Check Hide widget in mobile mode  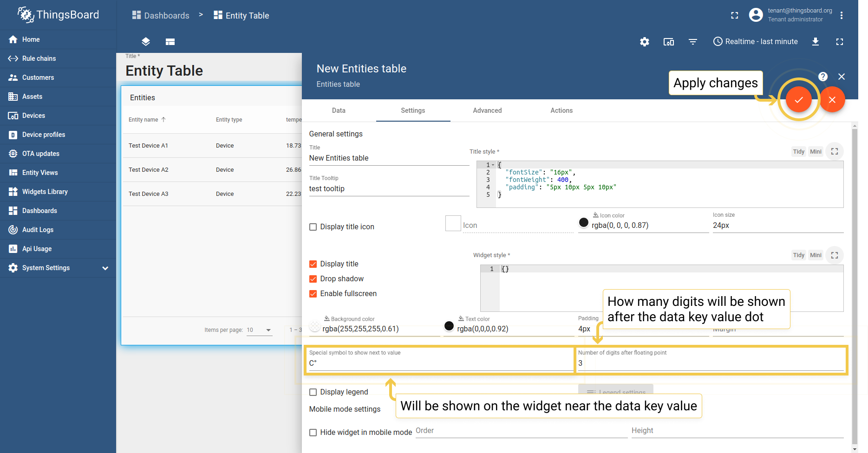click(313, 433)
